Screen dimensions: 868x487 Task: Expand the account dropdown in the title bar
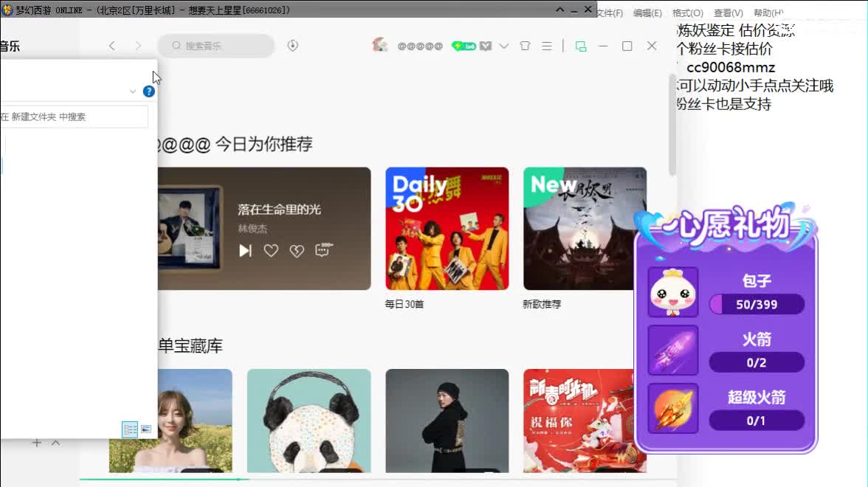coord(504,46)
